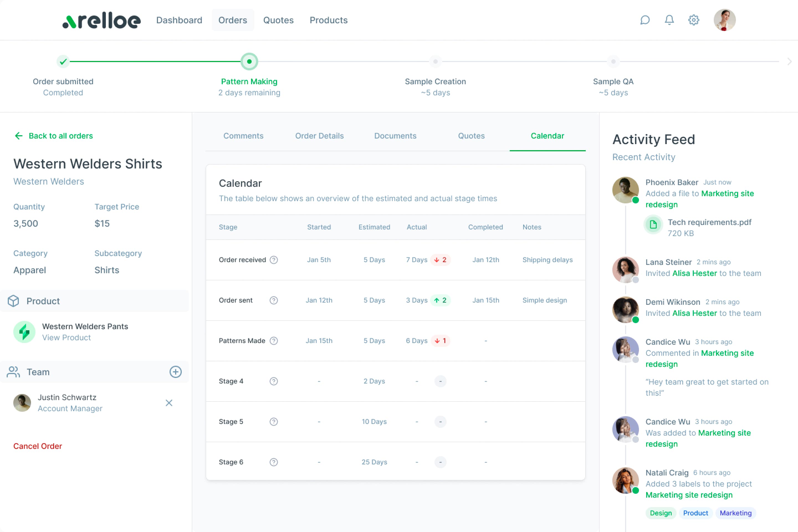Viewport: 798px width, 532px height.
Task: Click the notifications bell icon
Action: (669, 20)
